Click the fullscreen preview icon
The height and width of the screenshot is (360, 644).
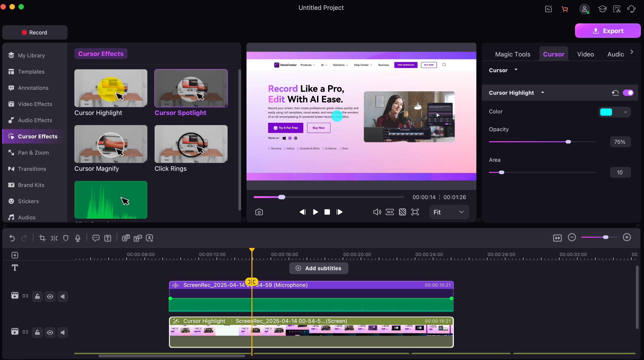point(415,212)
